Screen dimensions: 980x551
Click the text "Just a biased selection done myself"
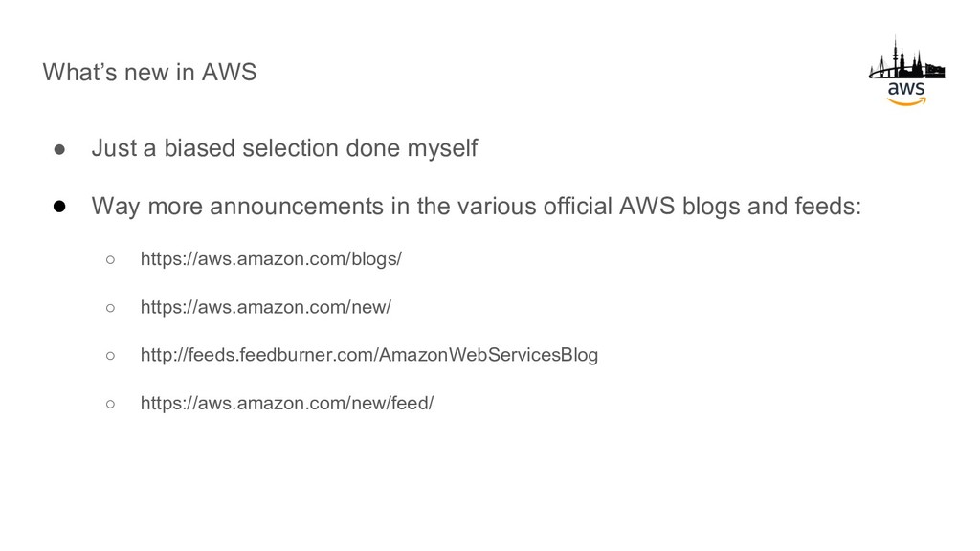pos(284,148)
